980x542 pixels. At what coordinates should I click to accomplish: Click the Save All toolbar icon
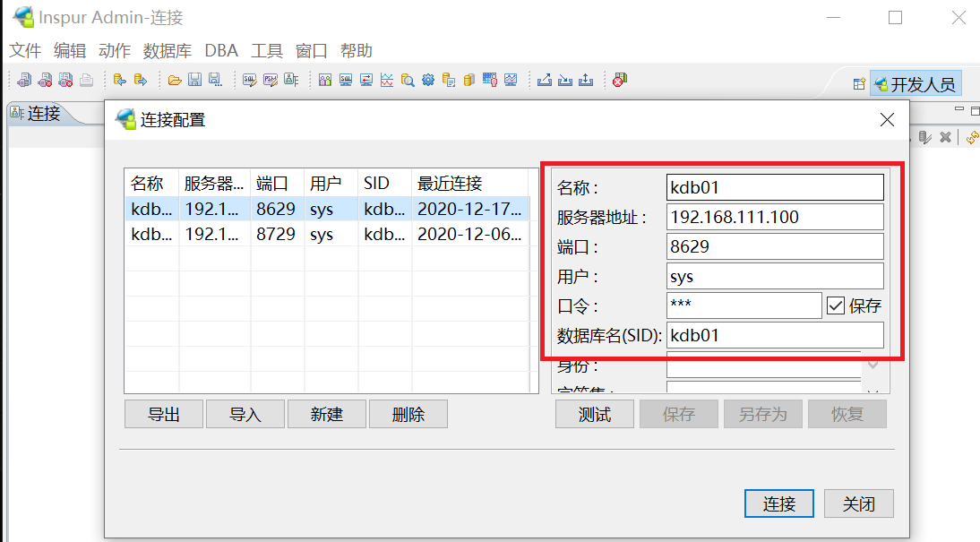click(x=216, y=80)
